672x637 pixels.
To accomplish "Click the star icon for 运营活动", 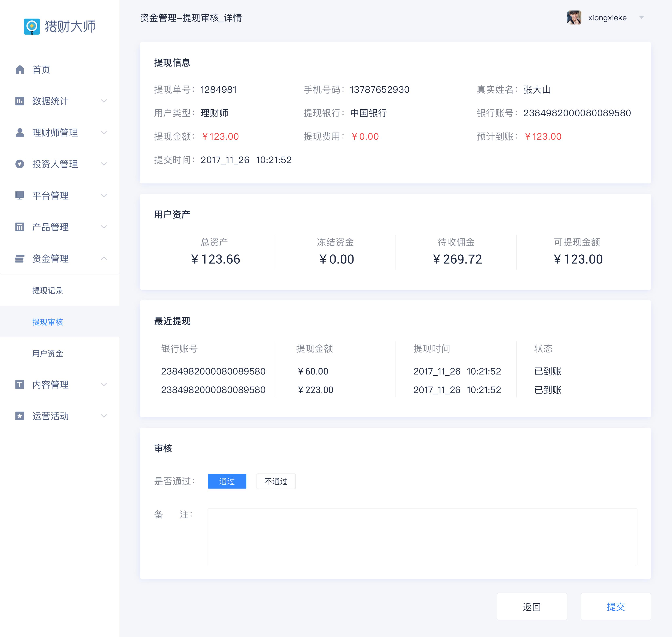I will pyautogui.click(x=20, y=416).
